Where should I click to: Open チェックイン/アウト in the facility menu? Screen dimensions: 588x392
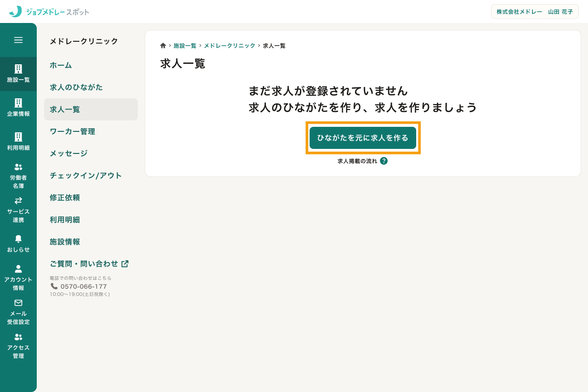tap(91, 176)
